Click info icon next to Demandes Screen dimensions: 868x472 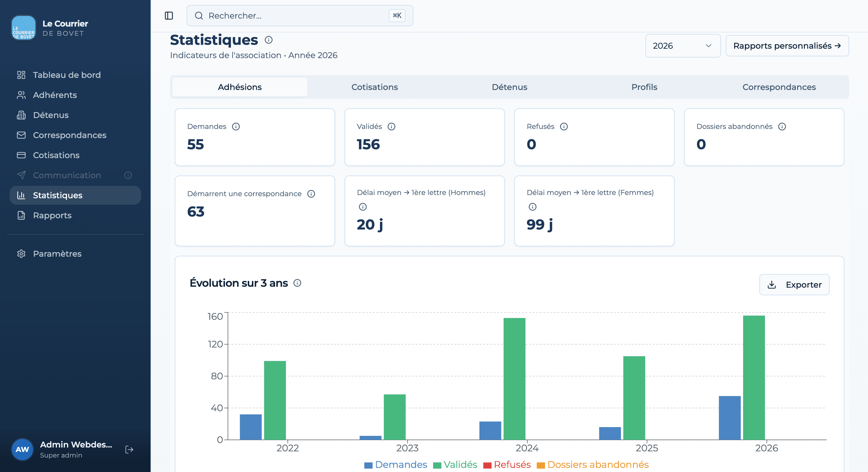(x=236, y=127)
